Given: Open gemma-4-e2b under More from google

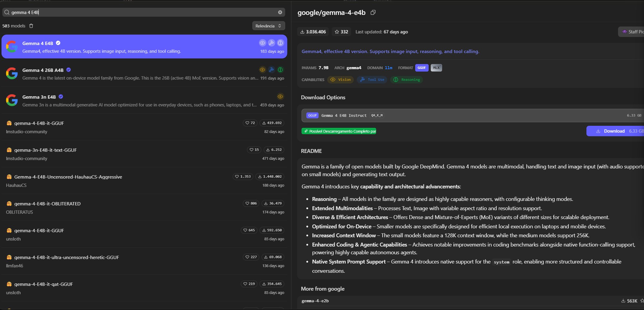Looking at the screenshot, I should click(315, 301).
